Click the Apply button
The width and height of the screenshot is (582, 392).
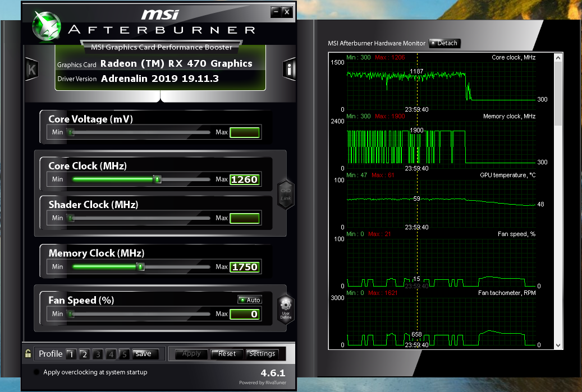(x=191, y=354)
